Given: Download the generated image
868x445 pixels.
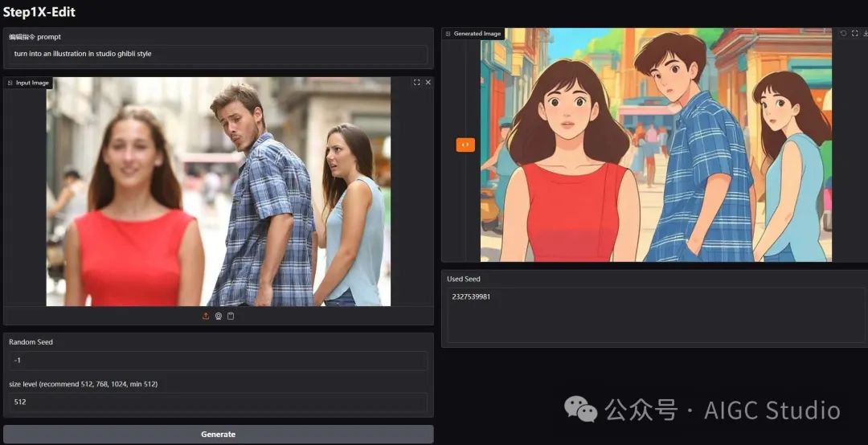Looking at the screenshot, I should [x=866, y=34].
